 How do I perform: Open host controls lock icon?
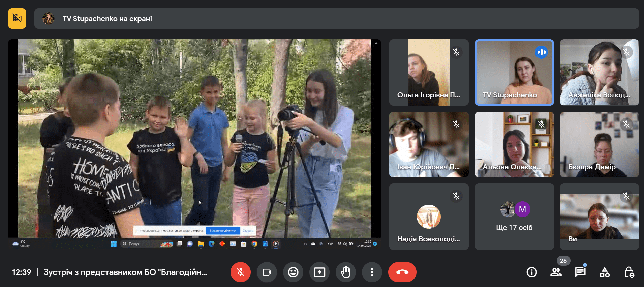tap(629, 272)
